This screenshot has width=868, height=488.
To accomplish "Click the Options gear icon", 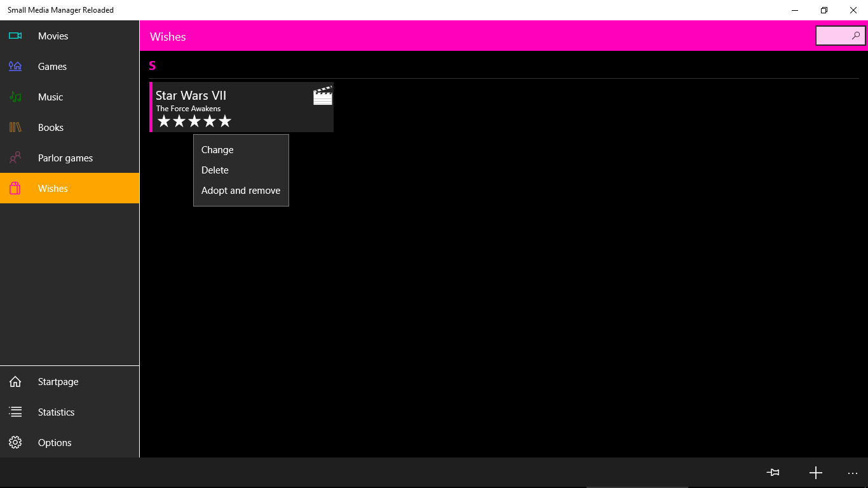I will click(x=15, y=442).
